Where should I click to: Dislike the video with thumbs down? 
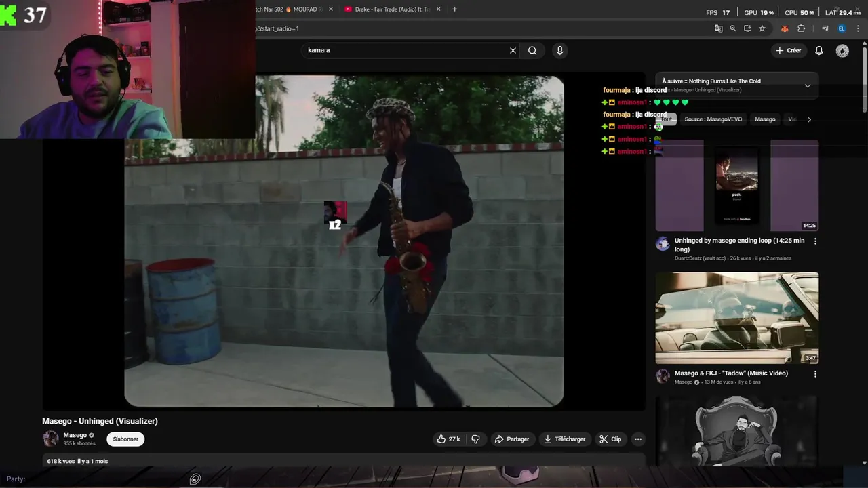pos(475,439)
